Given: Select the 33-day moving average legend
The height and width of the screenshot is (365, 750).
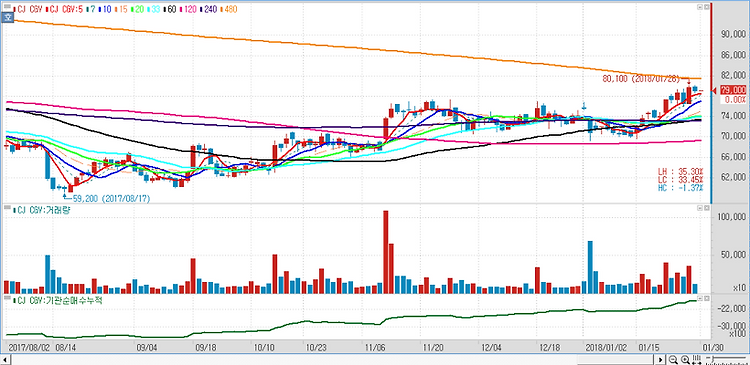Looking at the screenshot, I should [x=154, y=9].
